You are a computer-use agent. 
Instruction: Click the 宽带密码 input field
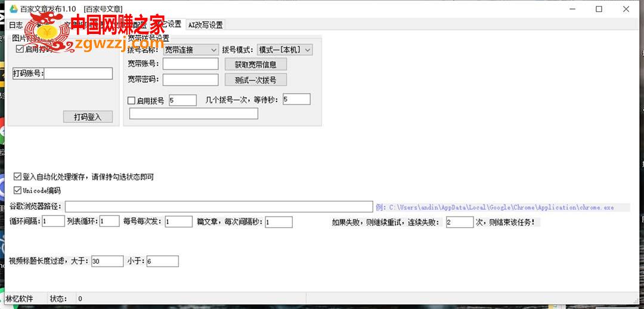point(191,80)
